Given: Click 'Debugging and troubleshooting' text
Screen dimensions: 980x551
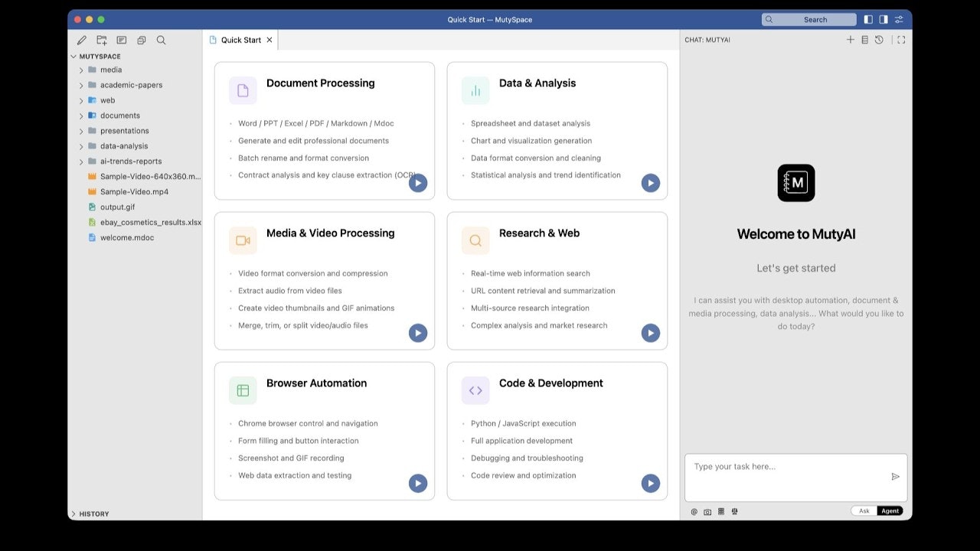Looking at the screenshot, I should [527, 458].
